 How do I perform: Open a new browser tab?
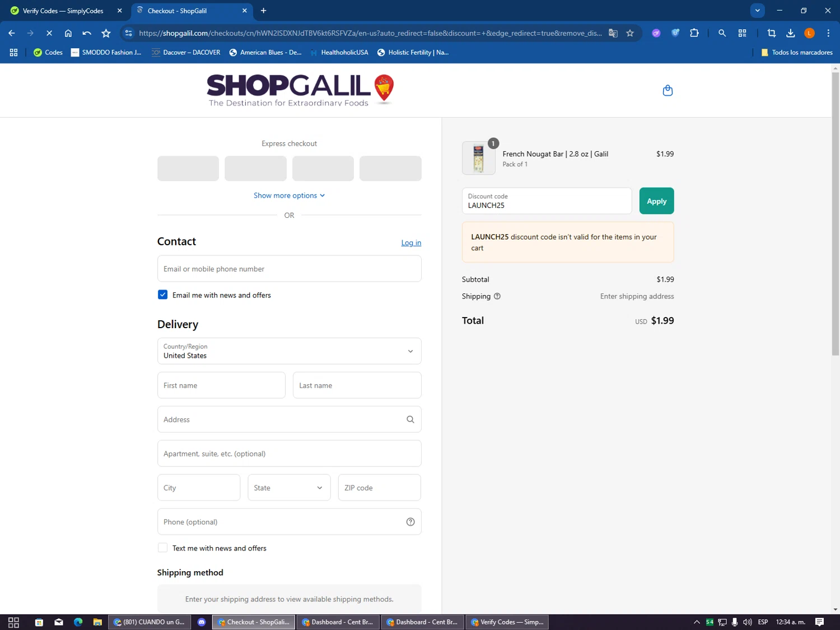[263, 11]
